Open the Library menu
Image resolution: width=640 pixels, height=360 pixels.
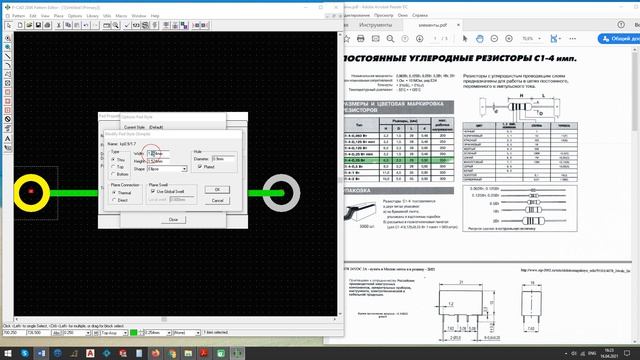coord(93,16)
